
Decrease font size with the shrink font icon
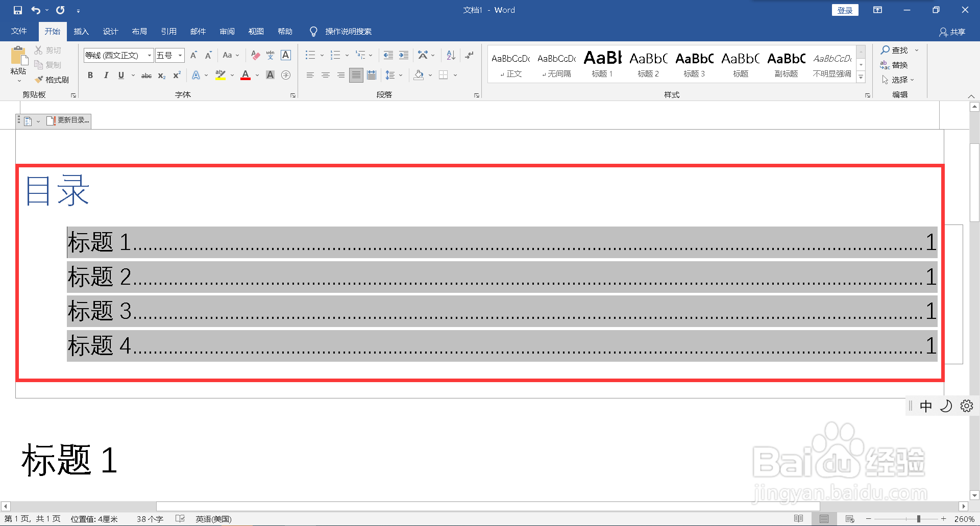[208, 55]
